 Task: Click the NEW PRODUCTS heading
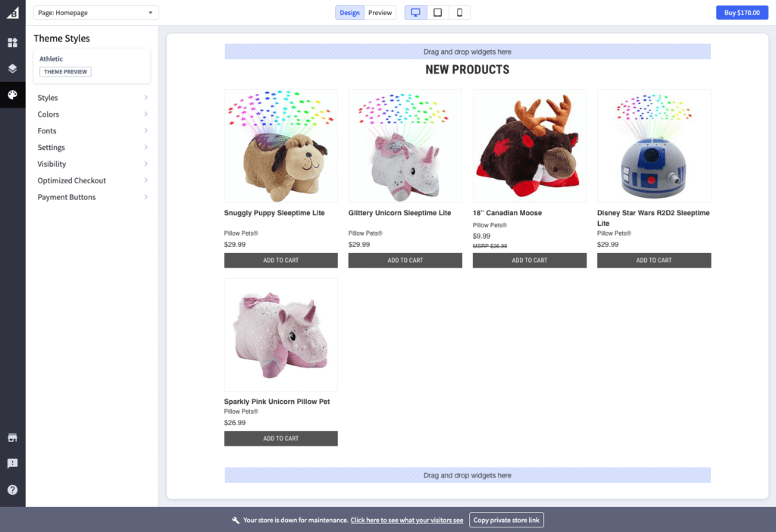coord(467,70)
